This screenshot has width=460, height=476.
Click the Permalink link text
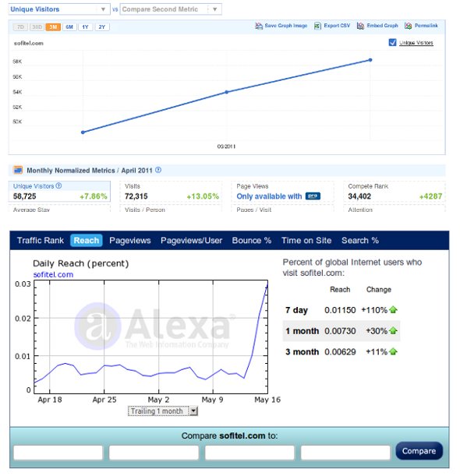click(x=426, y=26)
